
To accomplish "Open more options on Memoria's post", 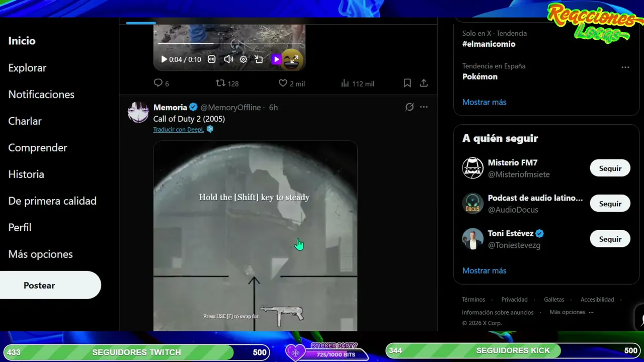I will 424,107.
